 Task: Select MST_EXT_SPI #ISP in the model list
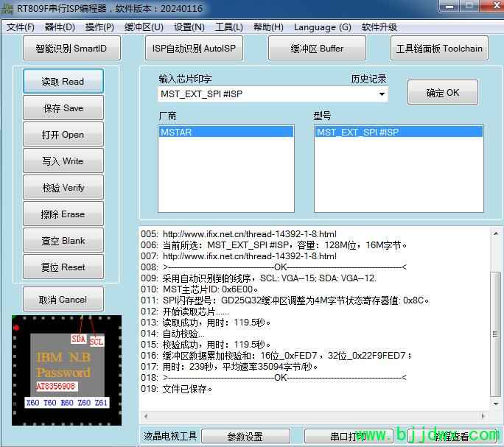pyautogui.click(x=398, y=133)
